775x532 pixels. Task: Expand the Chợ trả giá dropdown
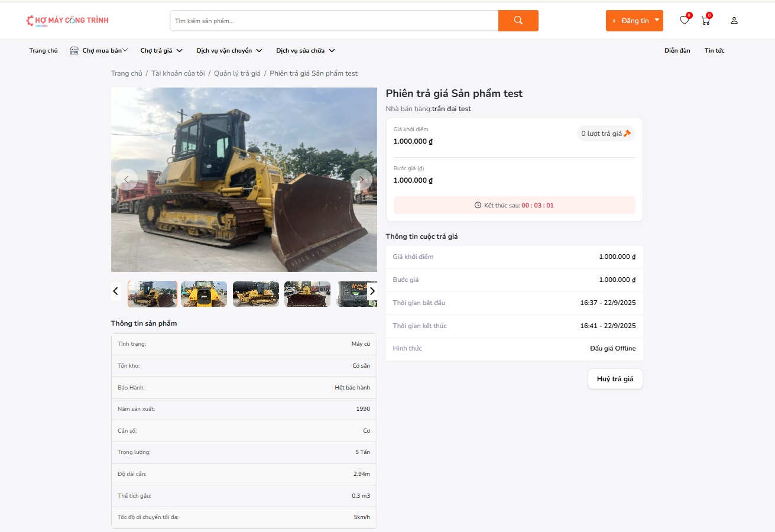[161, 51]
